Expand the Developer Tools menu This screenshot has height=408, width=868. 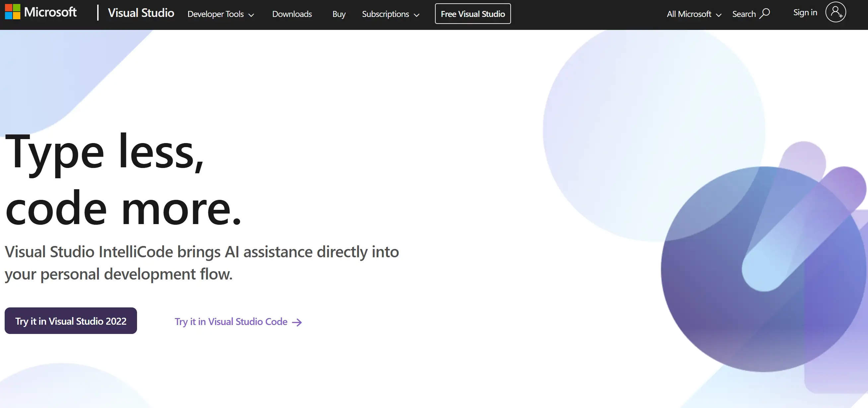click(221, 14)
